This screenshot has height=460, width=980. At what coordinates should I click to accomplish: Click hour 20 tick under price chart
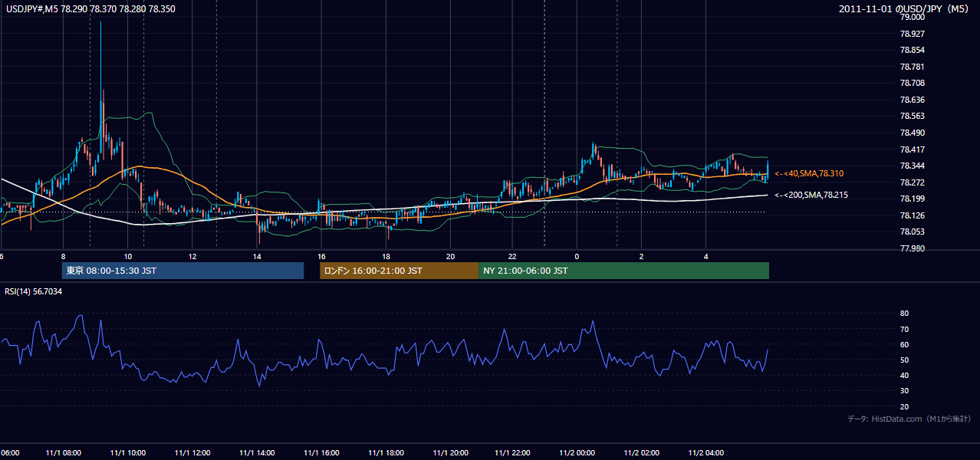click(450, 256)
